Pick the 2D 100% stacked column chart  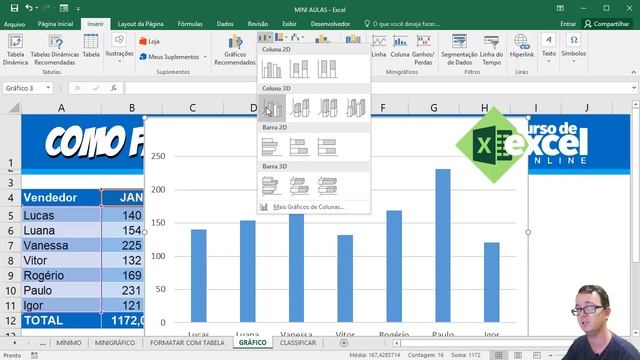coord(327,69)
